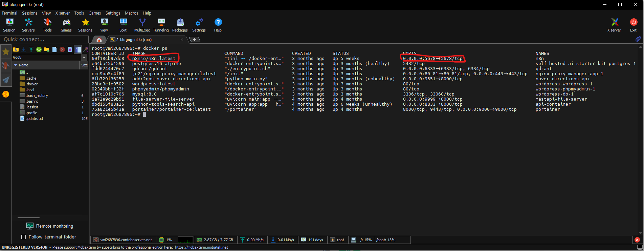Create a new folder in the SFTP browser
Viewport: 644px width, 251px height.
(47, 49)
